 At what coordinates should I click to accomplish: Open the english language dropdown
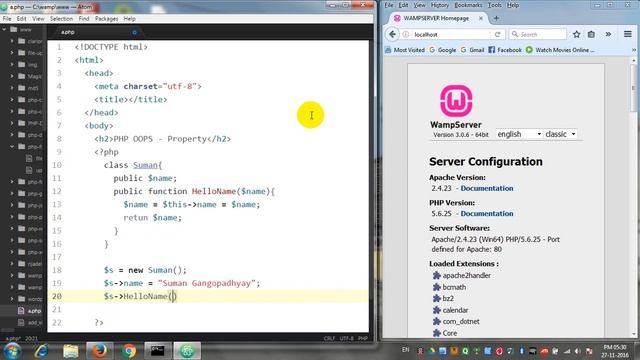point(519,134)
